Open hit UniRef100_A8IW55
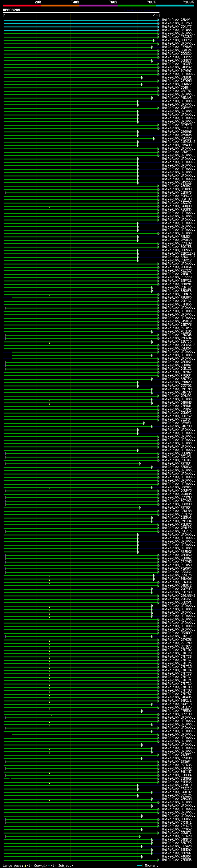 (177, 30)
